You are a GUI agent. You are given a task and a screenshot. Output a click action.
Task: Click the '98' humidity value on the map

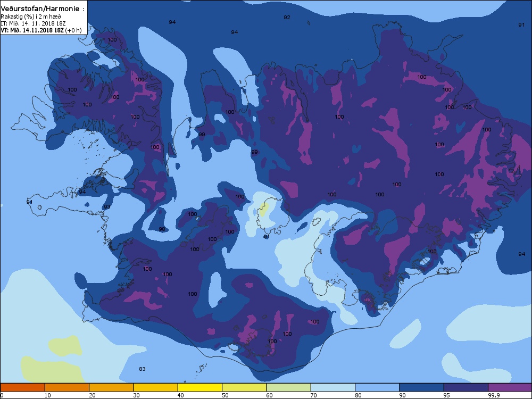coord(162,229)
